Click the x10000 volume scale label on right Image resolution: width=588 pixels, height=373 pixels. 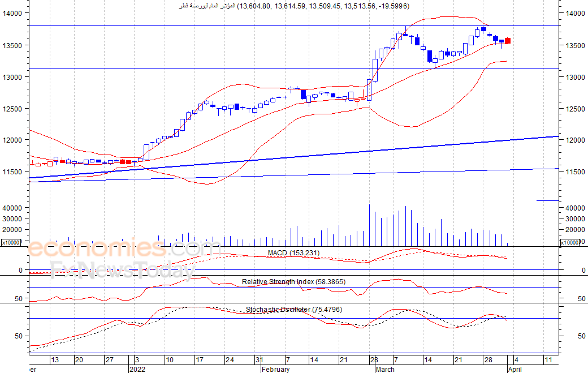pos(570,243)
